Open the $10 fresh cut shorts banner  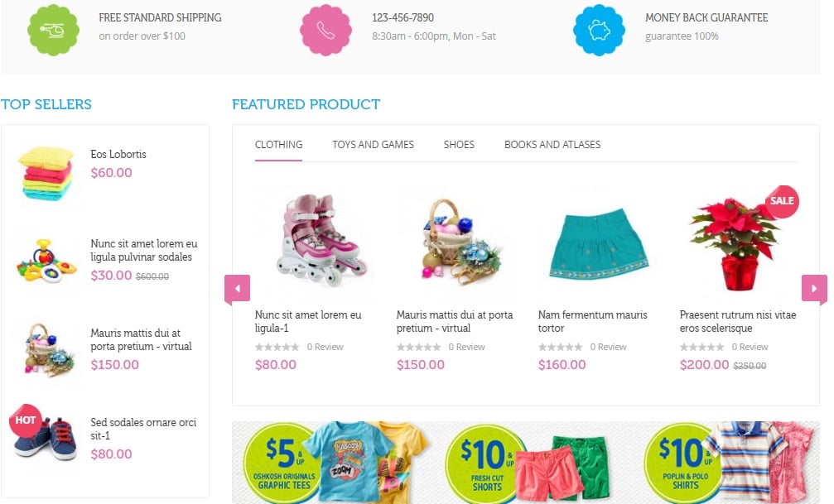527,463
